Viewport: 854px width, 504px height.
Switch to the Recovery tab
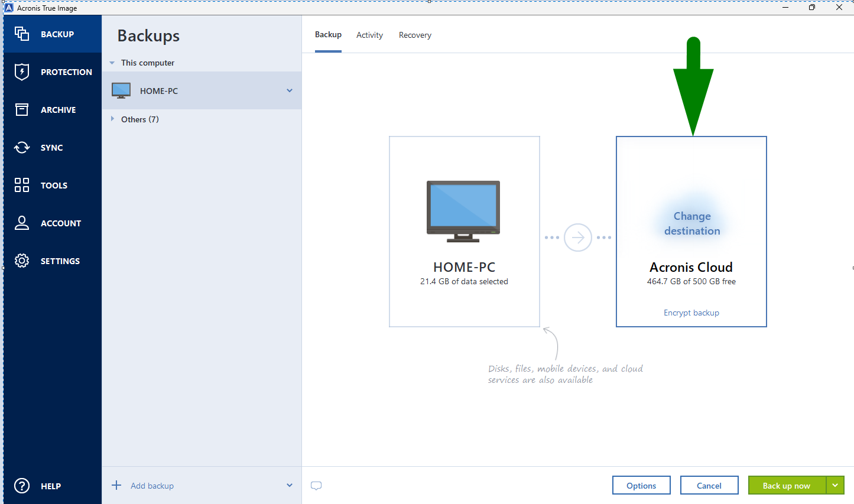(x=415, y=35)
